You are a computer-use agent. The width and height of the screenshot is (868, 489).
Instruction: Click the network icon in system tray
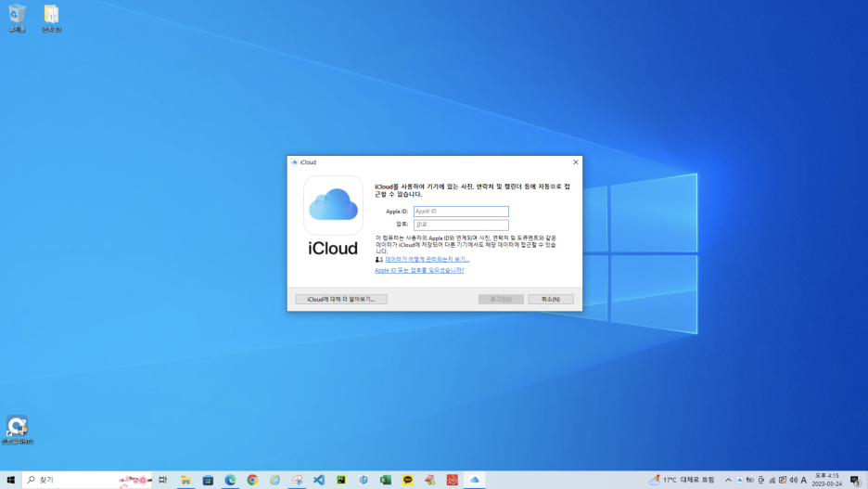click(x=772, y=480)
